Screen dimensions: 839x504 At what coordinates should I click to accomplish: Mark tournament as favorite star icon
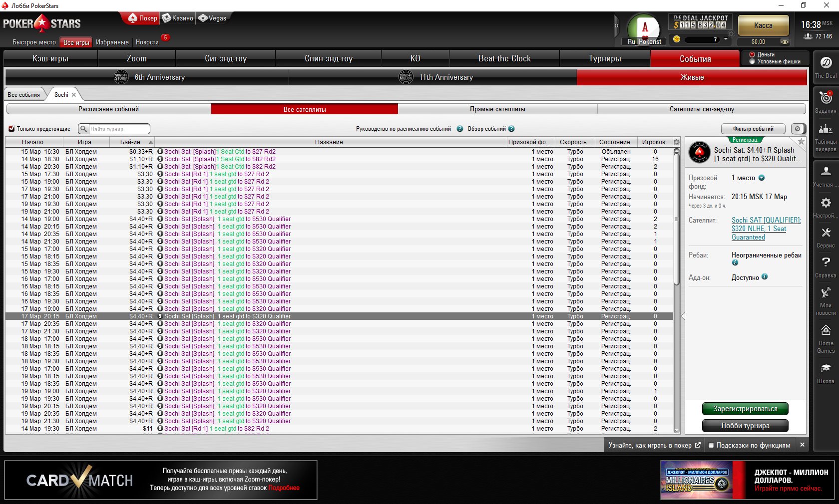pyautogui.click(x=801, y=142)
